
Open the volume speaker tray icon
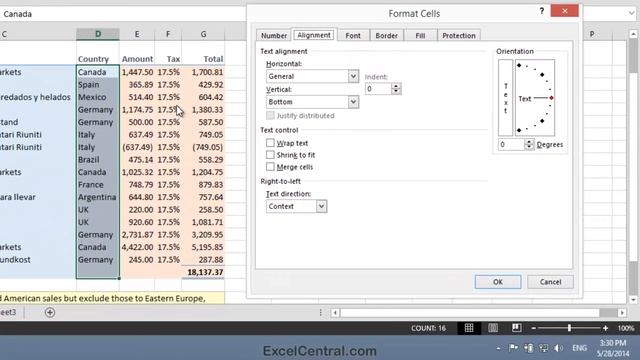[x=558, y=348]
